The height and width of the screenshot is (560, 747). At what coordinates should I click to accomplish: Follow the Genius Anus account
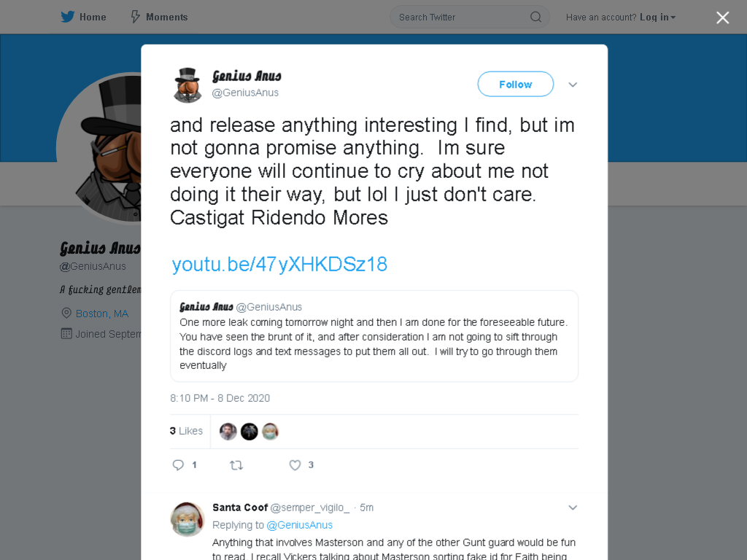pos(516,85)
